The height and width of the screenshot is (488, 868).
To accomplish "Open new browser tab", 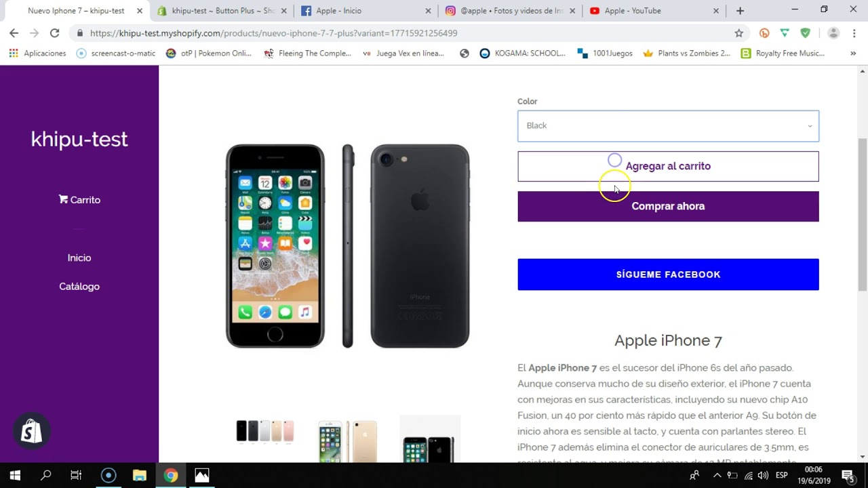I will pos(740,11).
